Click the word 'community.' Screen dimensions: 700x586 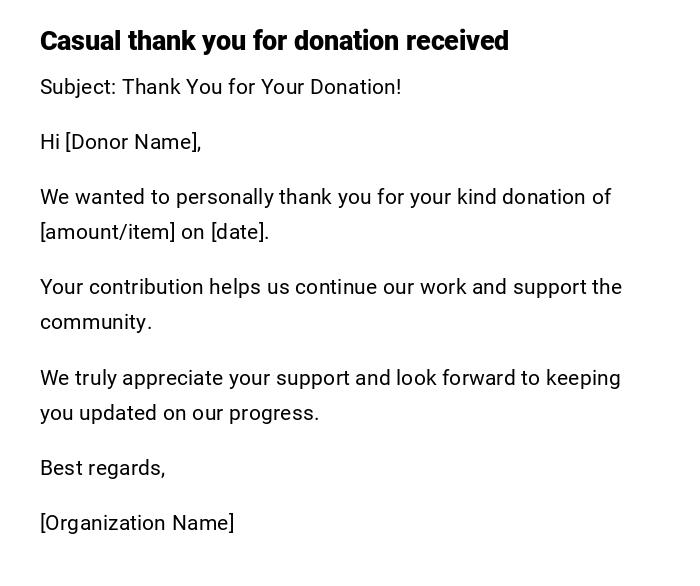coord(96,322)
